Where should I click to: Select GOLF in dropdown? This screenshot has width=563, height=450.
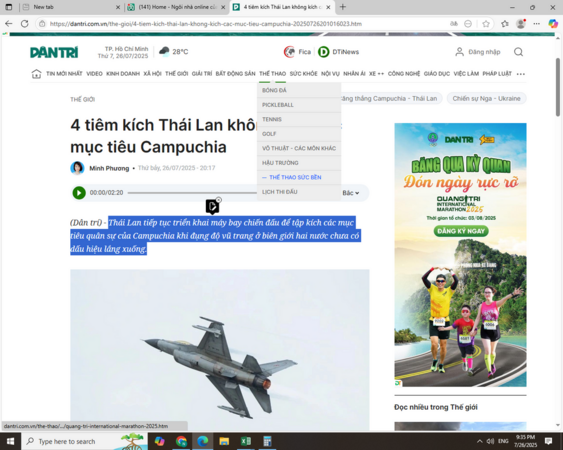pyautogui.click(x=299, y=134)
